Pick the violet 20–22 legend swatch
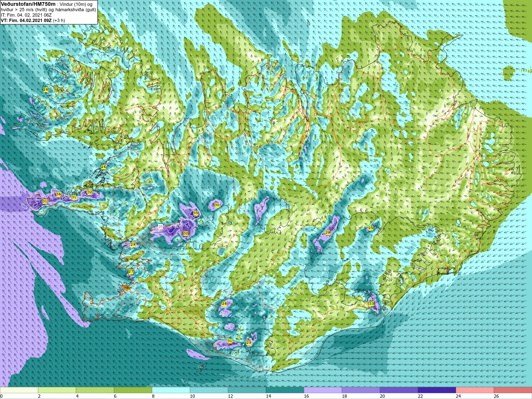Viewport: 532px width, 399px height. (399, 390)
